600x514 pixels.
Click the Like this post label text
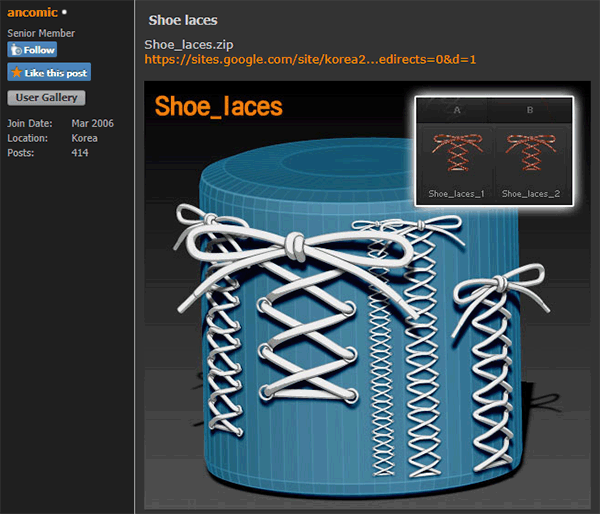[x=56, y=73]
